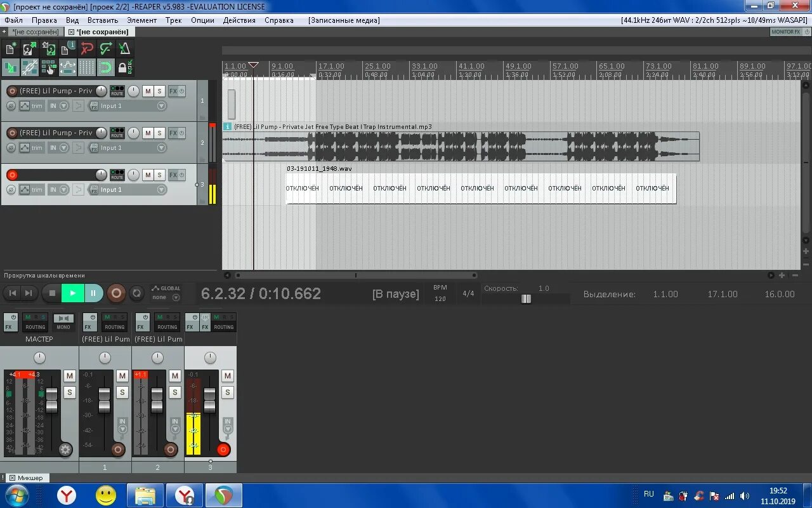
Task: Click the red Undo arrow icon
Action: [x=87, y=49]
